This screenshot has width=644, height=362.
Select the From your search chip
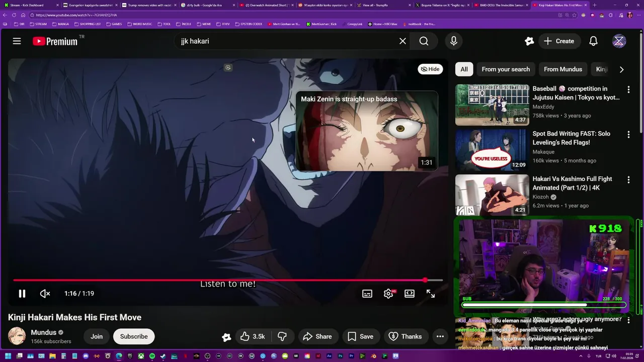click(x=506, y=69)
